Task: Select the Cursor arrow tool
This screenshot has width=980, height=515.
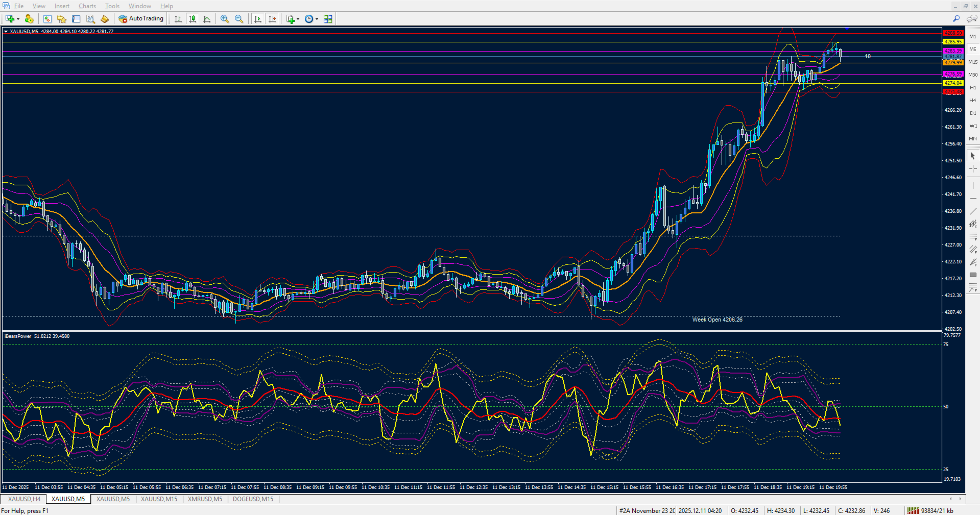Action: click(x=973, y=156)
